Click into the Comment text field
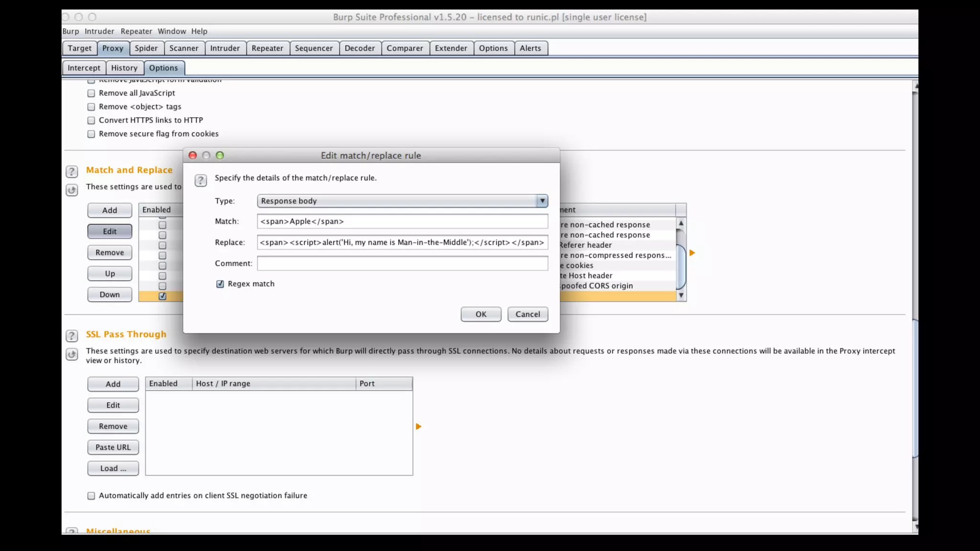This screenshot has height=551, width=980. coord(402,264)
